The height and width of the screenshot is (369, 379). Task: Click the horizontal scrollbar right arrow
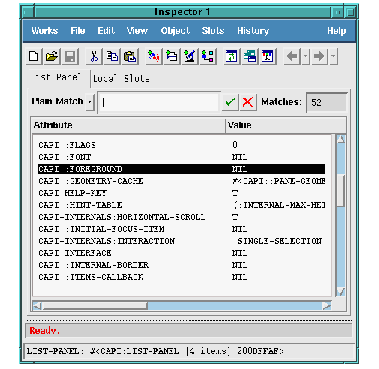coord(326,306)
